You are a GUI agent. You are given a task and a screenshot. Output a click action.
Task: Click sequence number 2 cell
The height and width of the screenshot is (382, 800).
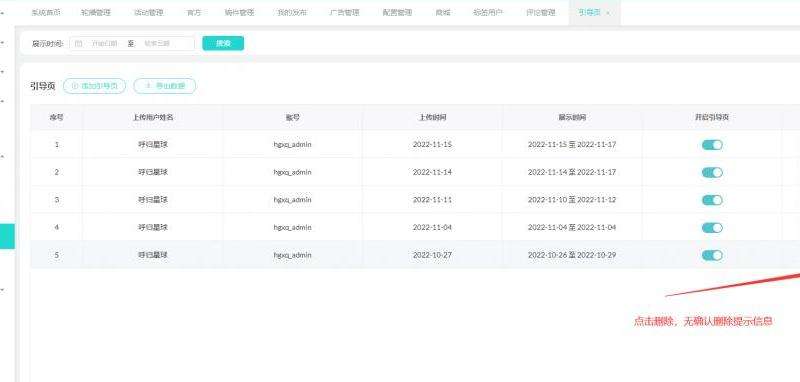tap(57, 172)
